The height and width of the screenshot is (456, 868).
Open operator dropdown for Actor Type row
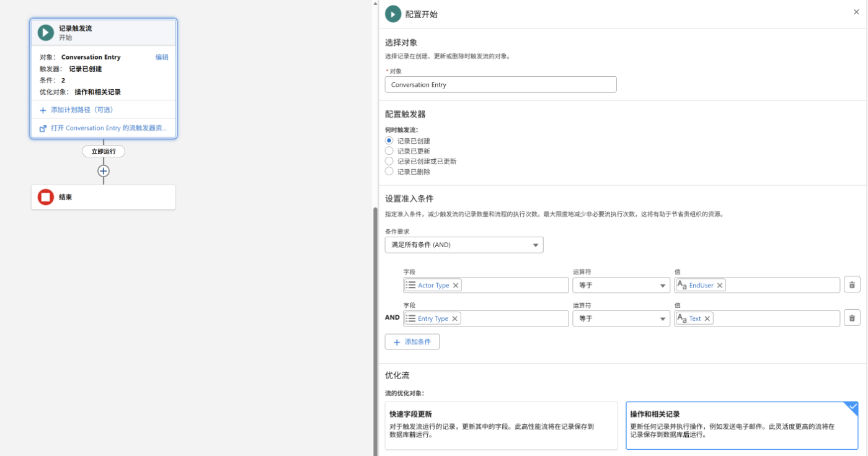[x=621, y=285]
